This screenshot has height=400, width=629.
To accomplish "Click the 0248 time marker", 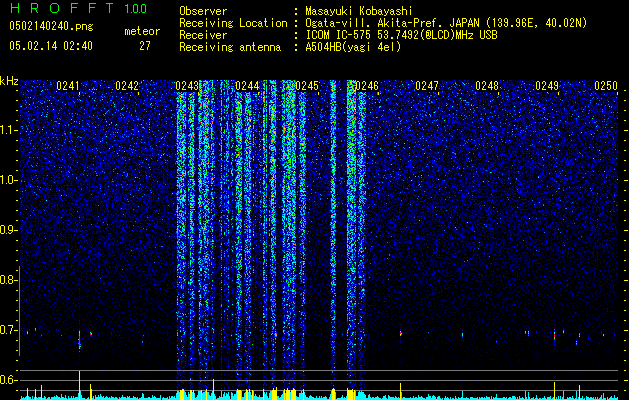I will (x=487, y=86).
